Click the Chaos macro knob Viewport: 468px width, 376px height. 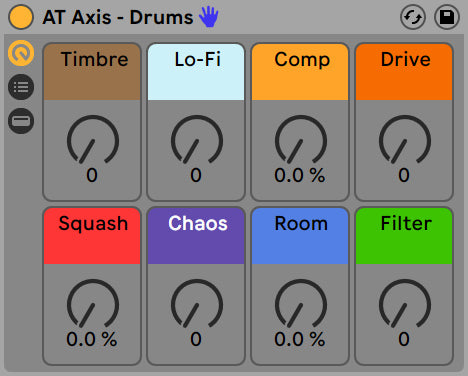pyautogui.click(x=197, y=304)
